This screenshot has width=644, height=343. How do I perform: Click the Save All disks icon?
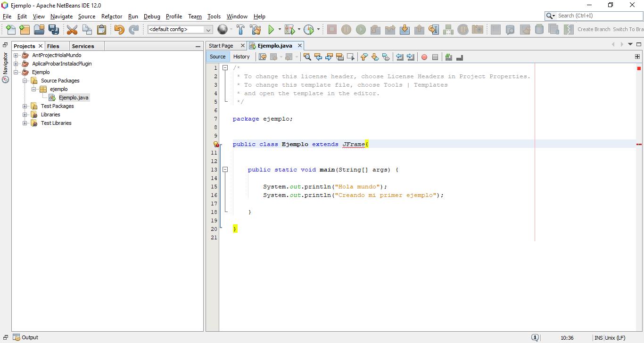point(54,30)
